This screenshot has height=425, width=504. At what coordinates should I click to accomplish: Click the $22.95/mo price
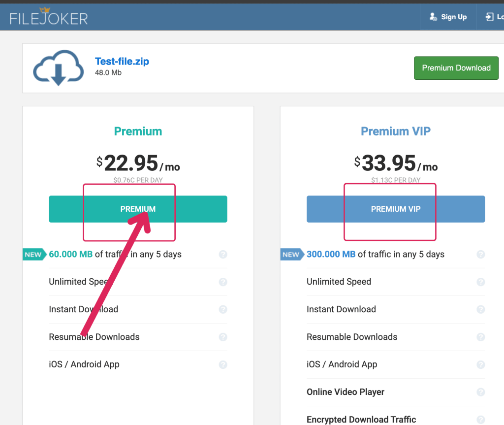pos(138,163)
